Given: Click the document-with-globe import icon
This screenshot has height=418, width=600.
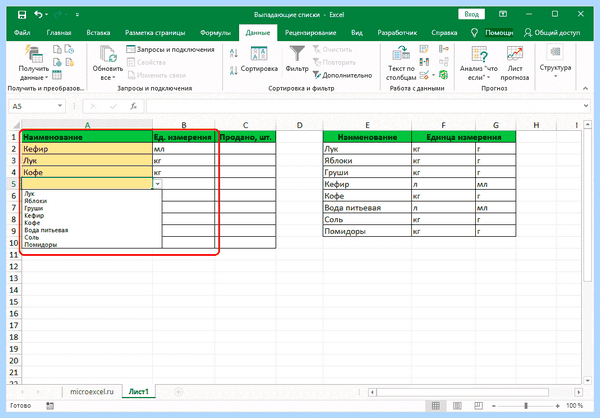Looking at the screenshot, I should point(57,62).
